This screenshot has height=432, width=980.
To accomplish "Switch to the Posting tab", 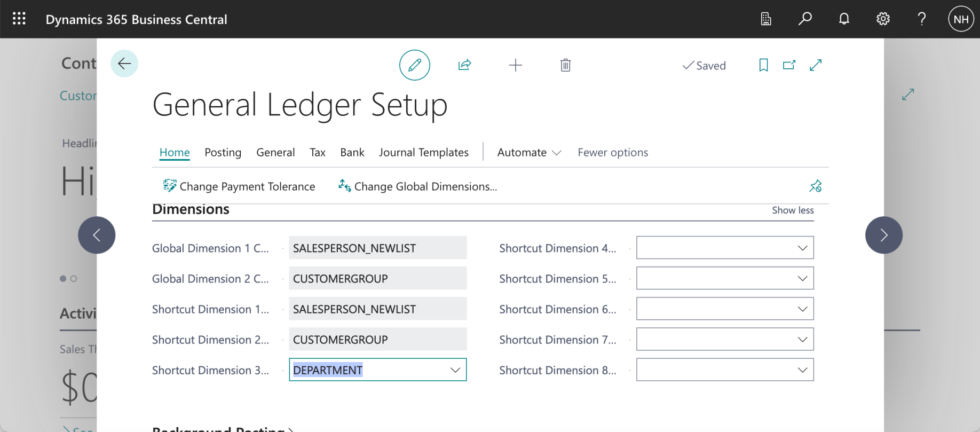I will (x=223, y=153).
